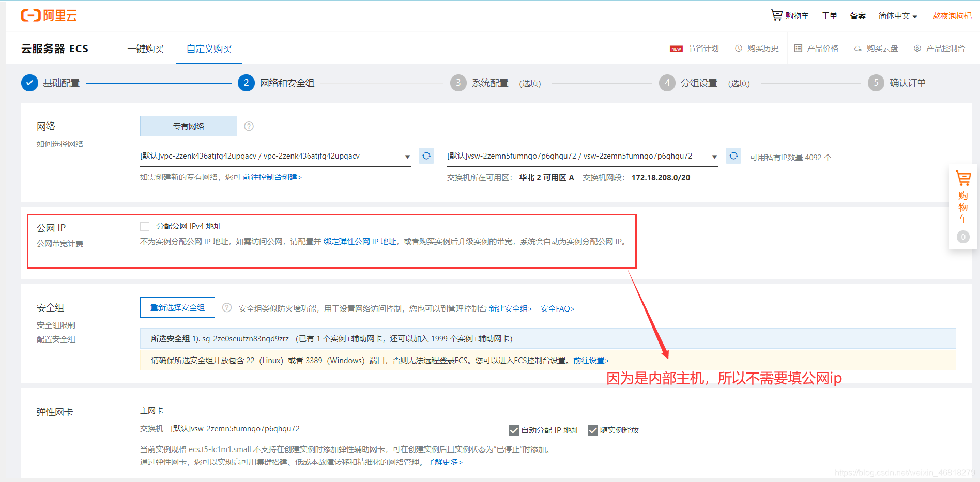Image resolution: width=980 pixels, height=482 pixels.
Task: Toggle 自动分配 IP 地址 checkbox
Action: (x=514, y=430)
